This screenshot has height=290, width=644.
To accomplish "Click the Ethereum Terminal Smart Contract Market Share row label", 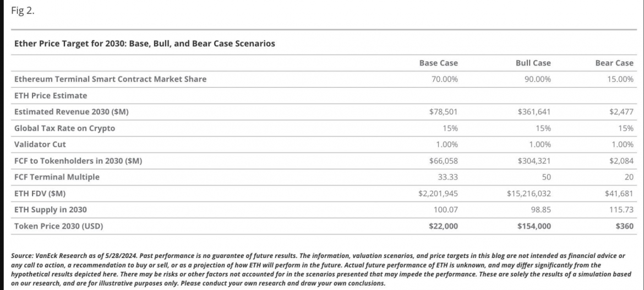I will (111, 79).
